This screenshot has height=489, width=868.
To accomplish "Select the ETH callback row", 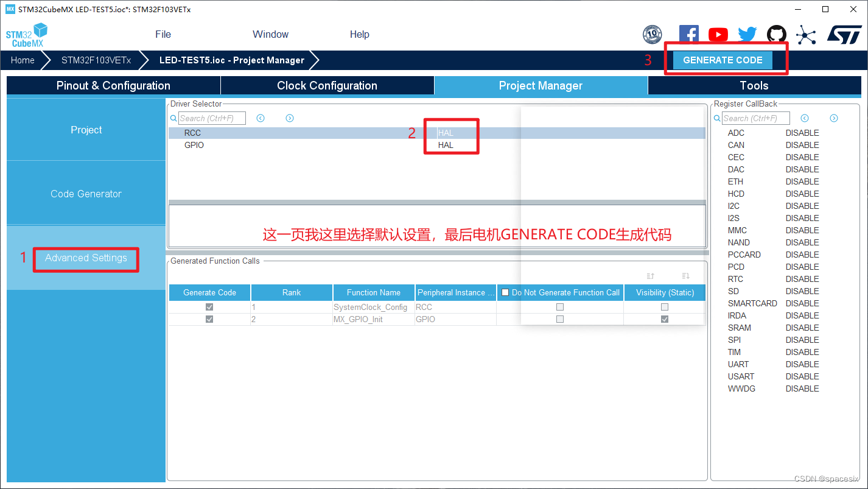I will tap(786, 181).
